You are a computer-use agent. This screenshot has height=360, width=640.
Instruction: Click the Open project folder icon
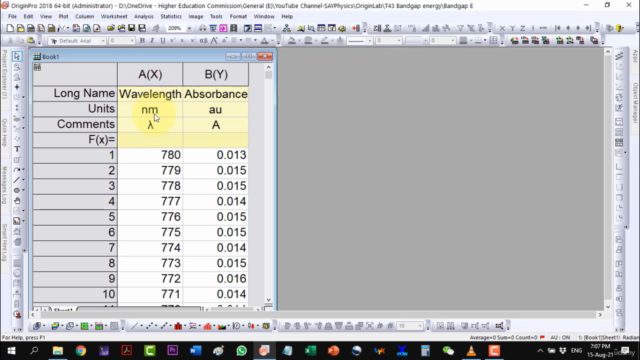click(x=111, y=28)
